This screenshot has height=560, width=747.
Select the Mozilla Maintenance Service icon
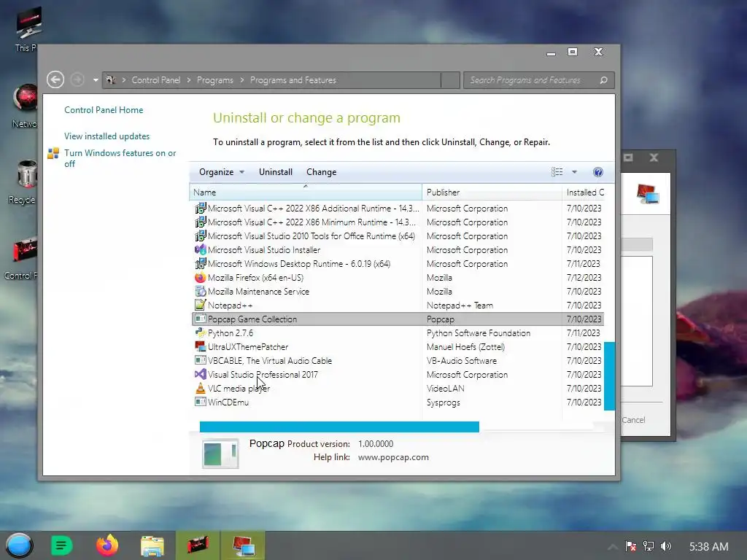(201, 291)
